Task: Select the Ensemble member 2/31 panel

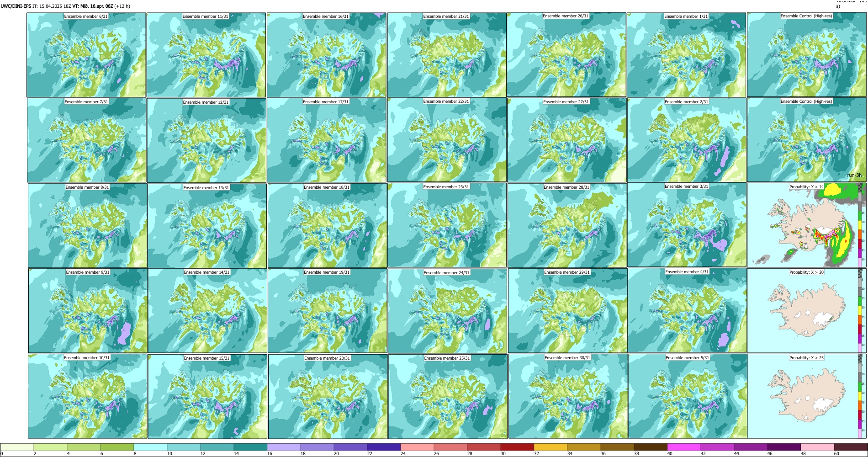Action: pyautogui.click(x=687, y=140)
